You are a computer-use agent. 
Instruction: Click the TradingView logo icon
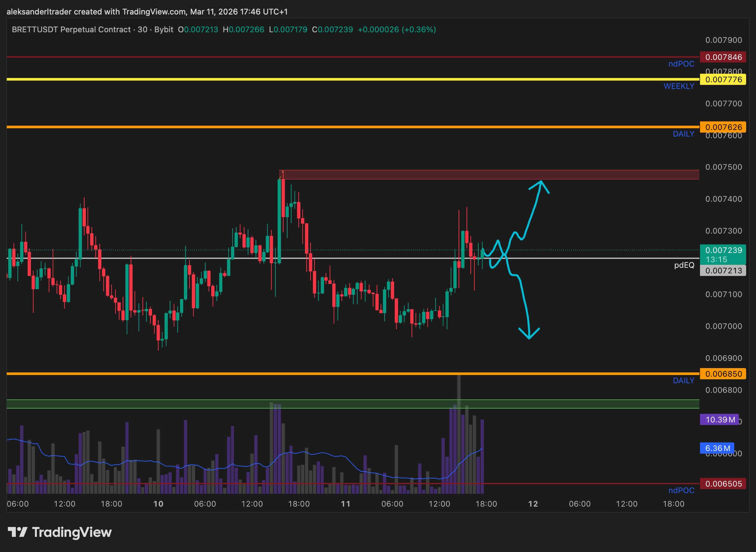coord(17,532)
